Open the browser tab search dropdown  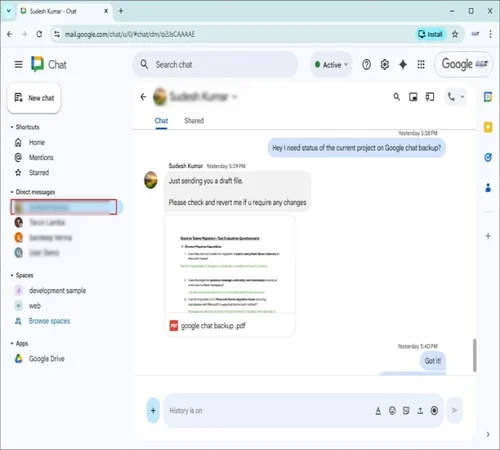(9, 11)
